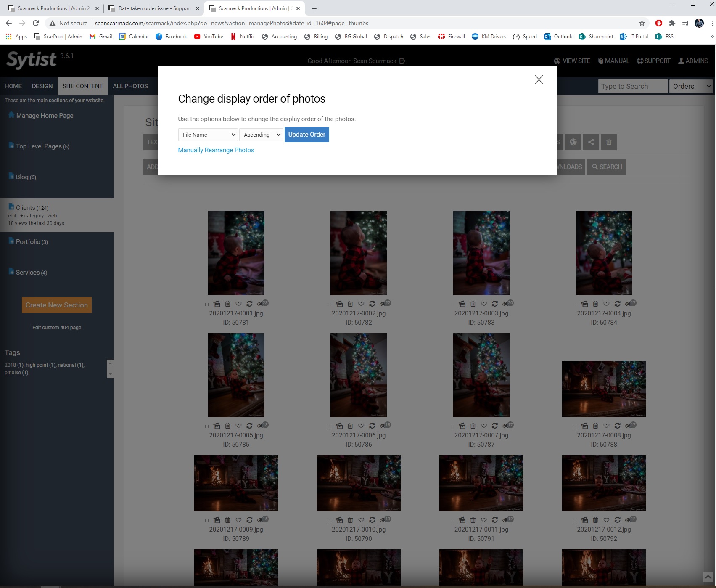Click the trash icon under 20201217-0001.jpg
The height and width of the screenshot is (588, 716).
point(227,304)
